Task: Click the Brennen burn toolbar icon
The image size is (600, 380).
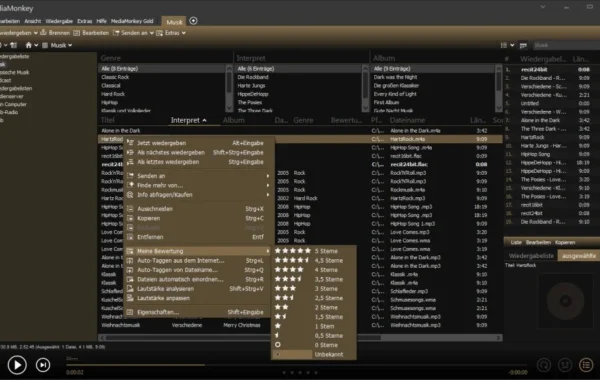Action: 43,33
